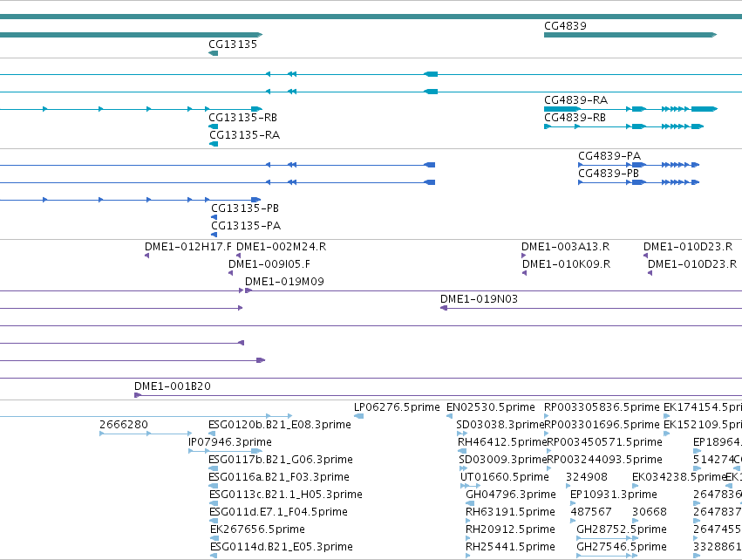Select the CG4839-PB protein label
This screenshot has height=560, width=742.
click(x=609, y=174)
